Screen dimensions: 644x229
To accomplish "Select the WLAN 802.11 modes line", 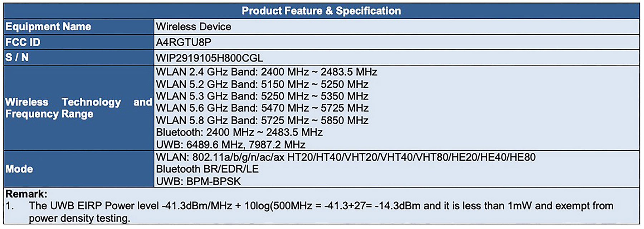I will (346, 157).
